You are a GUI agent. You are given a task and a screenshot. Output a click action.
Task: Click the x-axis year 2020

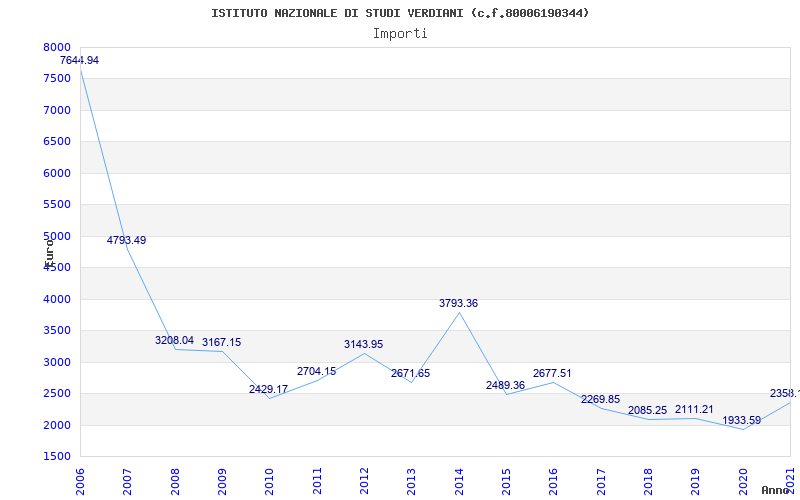tap(743, 482)
